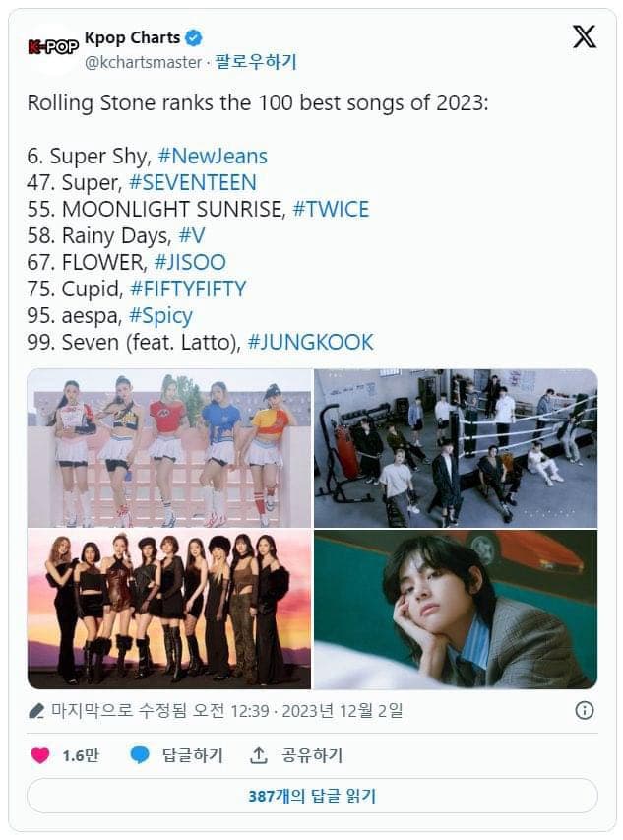
Task: Click the X logo icon
Action: click(x=584, y=37)
